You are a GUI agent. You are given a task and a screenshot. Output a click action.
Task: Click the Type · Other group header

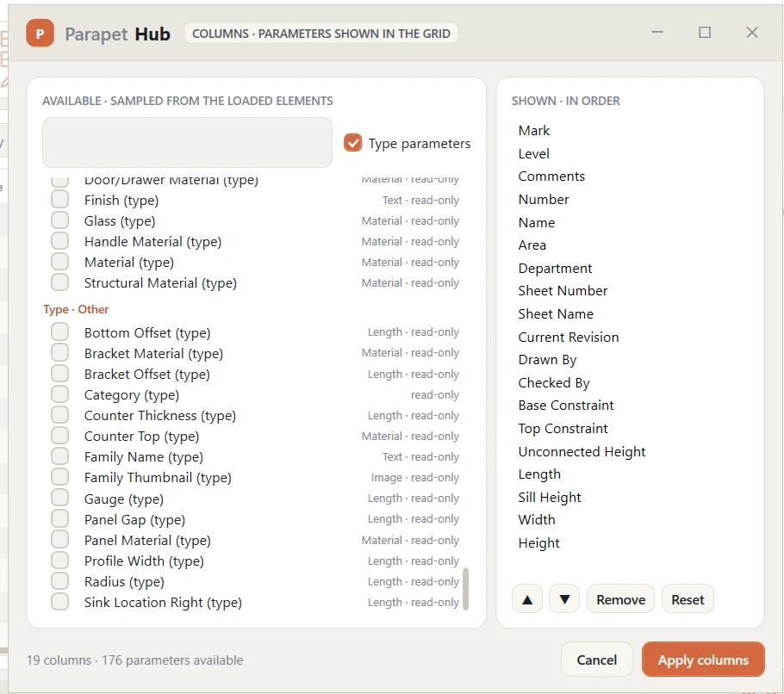click(76, 309)
